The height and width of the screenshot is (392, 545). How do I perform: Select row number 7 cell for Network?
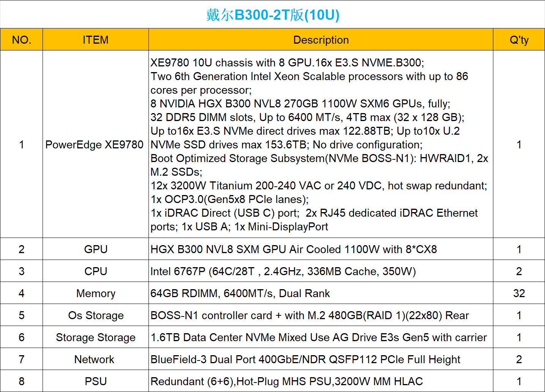[x=22, y=359]
